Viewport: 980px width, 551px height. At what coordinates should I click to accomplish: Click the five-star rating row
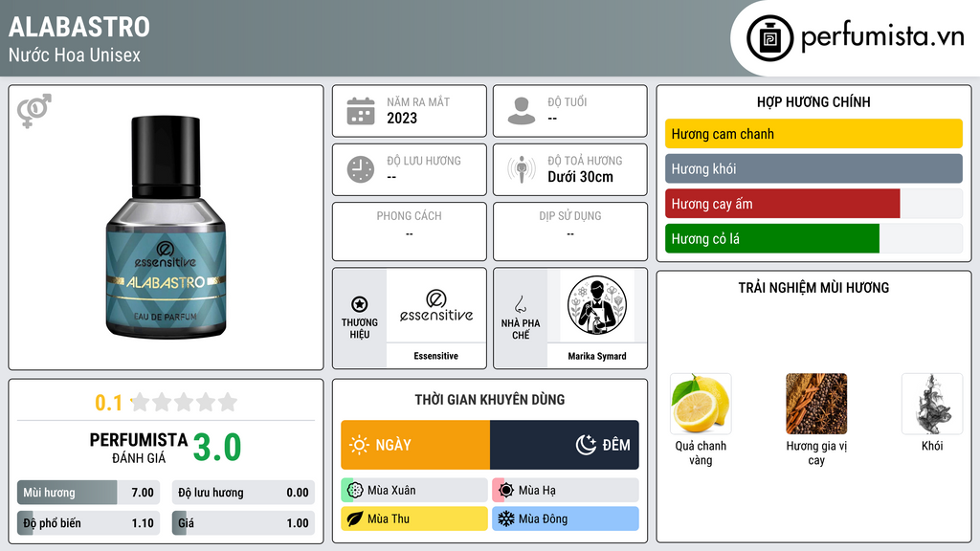tap(185, 402)
